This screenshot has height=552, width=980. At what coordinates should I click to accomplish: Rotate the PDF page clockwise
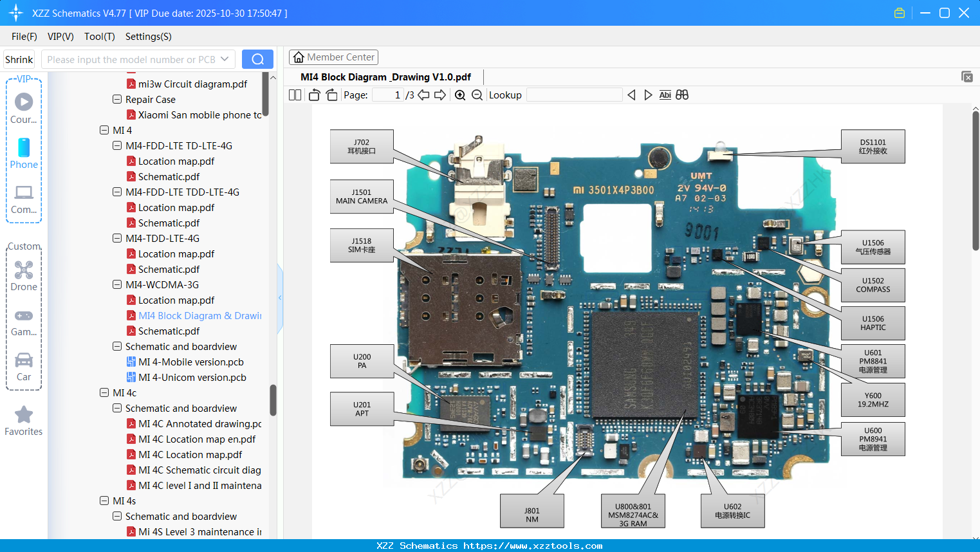click(331, 95)
